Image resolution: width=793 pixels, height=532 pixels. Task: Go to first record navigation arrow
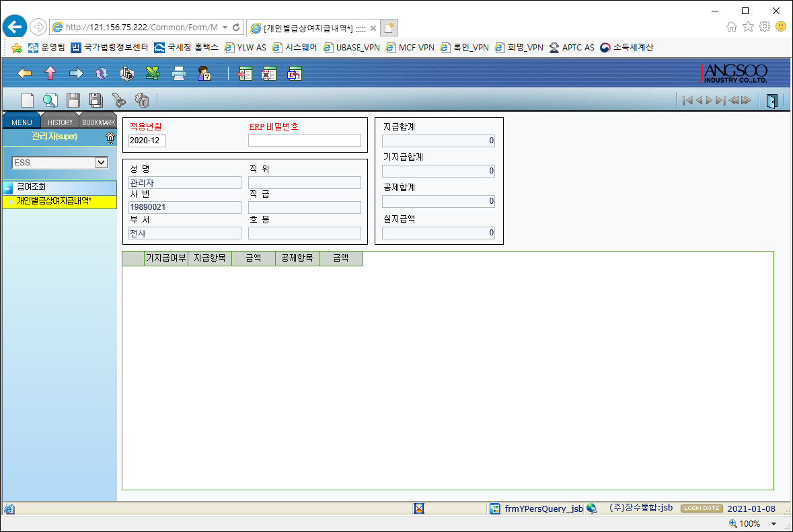pyautogui.click(x=687, y=101)
